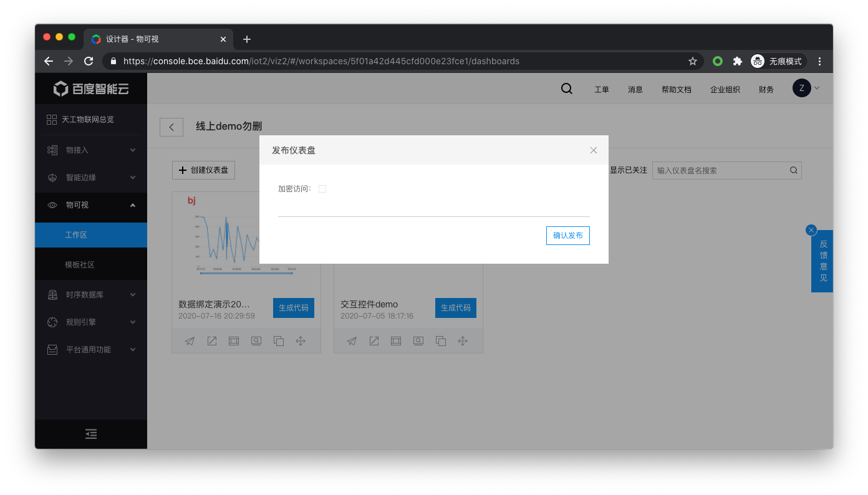Tick the 加密访问 checkbox
Image resolution: width=868 pixels, height=495 pixels.
(x=322, y=189)
